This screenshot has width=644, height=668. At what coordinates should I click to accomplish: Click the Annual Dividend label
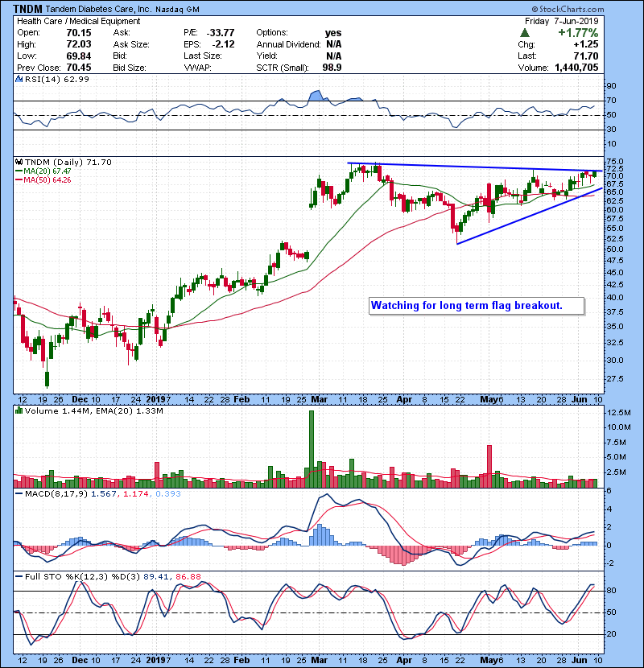pos(288,44)
